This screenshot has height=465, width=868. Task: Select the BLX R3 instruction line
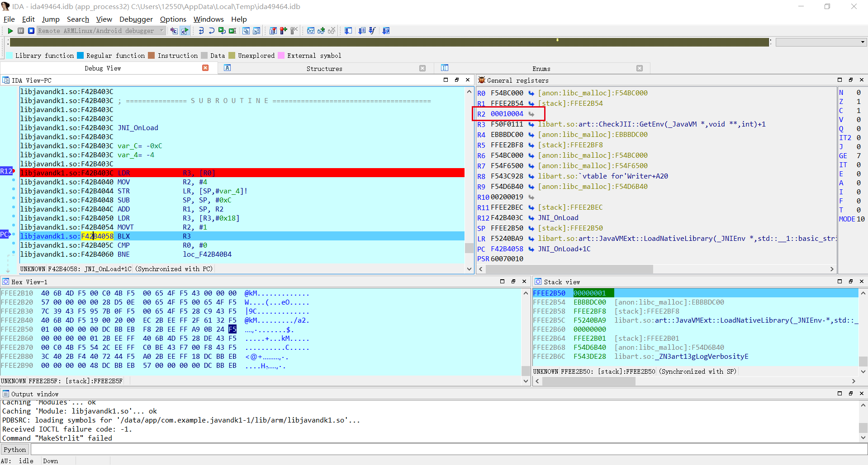click(x=242, y=236)
